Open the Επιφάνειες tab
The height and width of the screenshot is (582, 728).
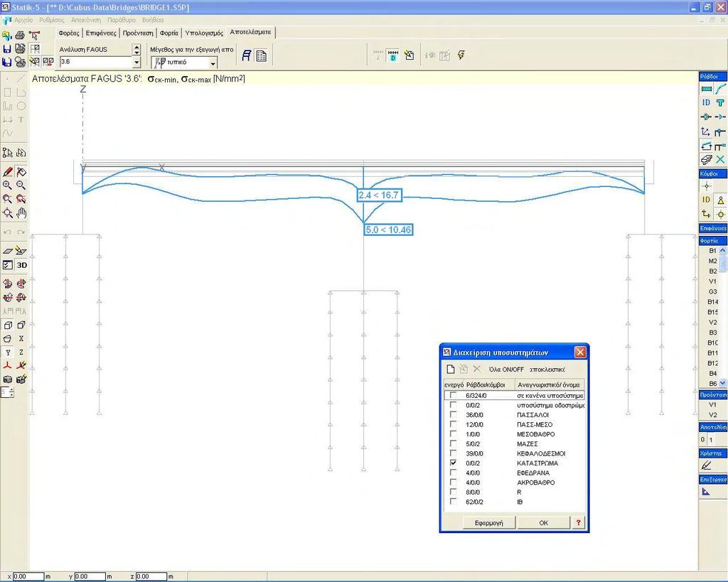pyautogui.click(x=101, y=33)
